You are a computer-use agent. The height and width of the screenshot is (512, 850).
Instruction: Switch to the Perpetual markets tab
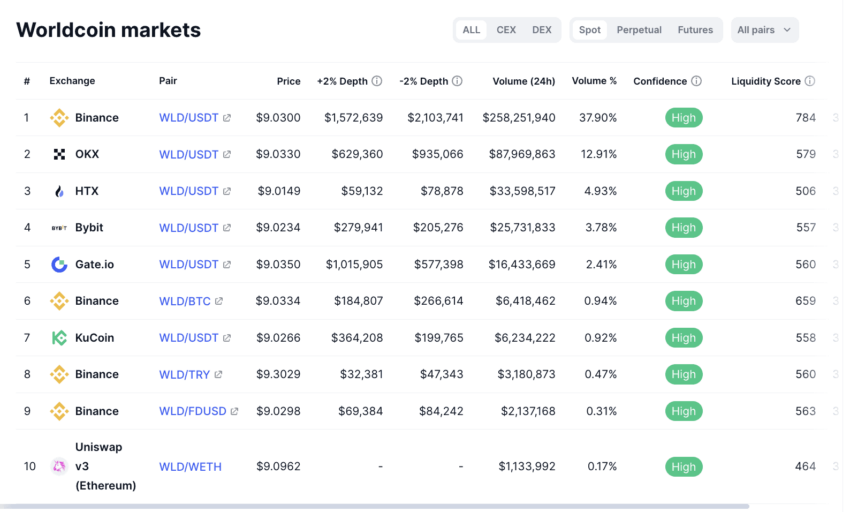(x=639, y=30)
